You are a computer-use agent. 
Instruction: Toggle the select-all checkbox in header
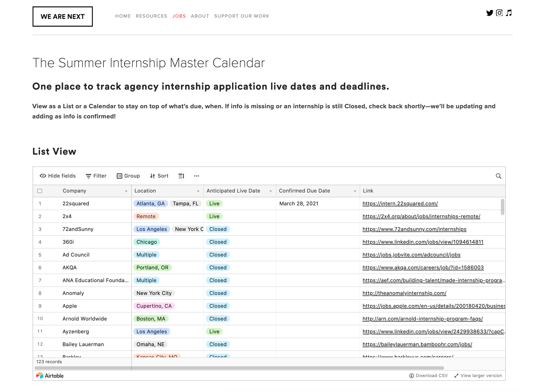(x=40, y=191)
